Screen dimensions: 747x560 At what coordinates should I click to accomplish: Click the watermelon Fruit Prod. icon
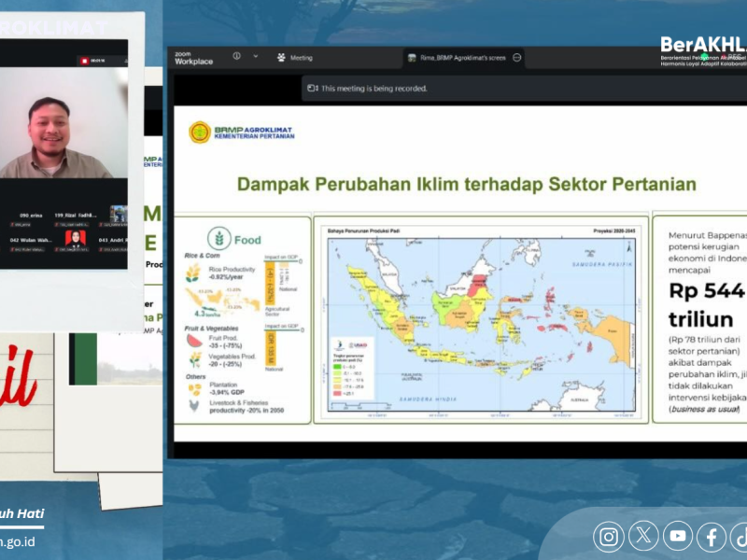point(194,341)
